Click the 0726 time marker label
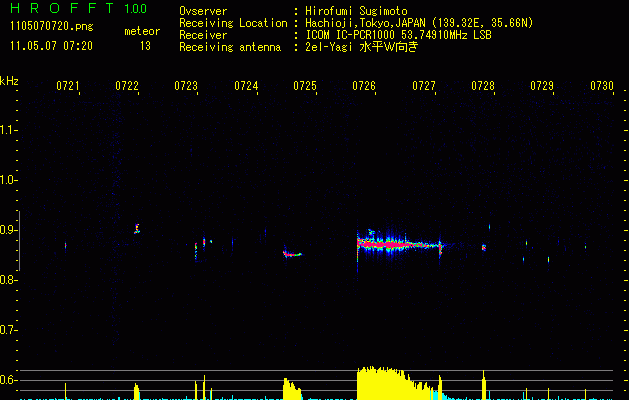This screenshot has width=629, height=400. pos(364,86)
